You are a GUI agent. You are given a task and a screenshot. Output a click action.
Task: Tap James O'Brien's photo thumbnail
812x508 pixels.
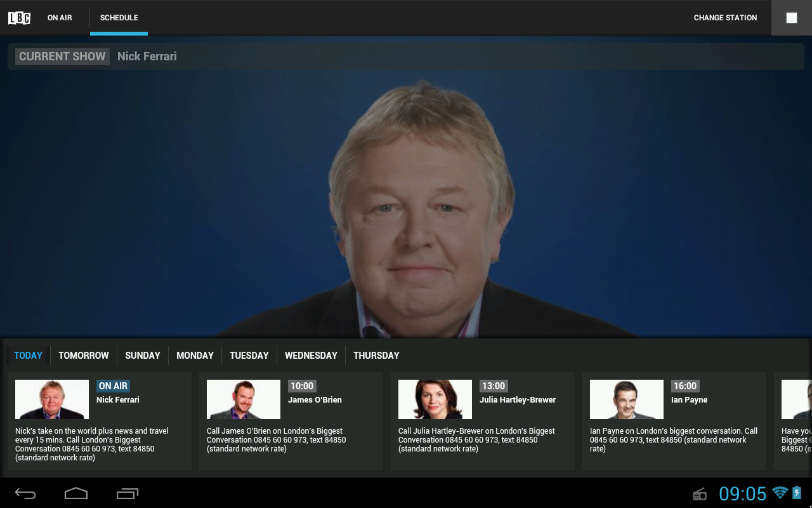click(243, 399)
